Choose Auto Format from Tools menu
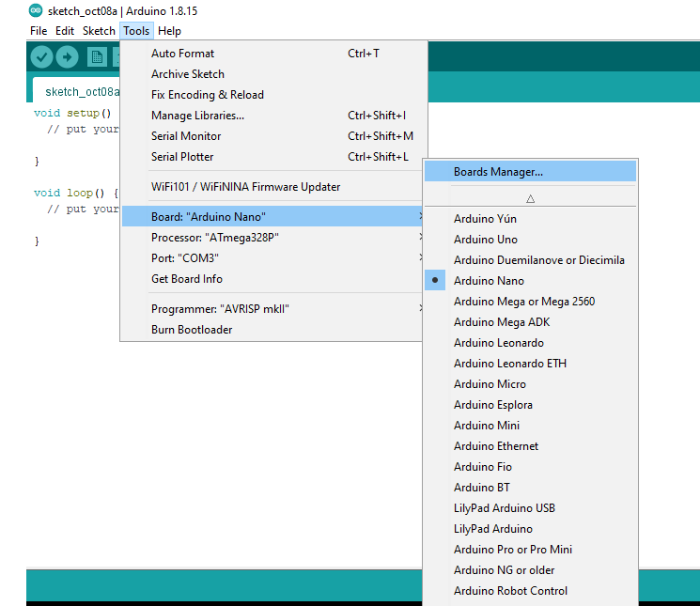700x606 pixels. [x=272, y=54]
